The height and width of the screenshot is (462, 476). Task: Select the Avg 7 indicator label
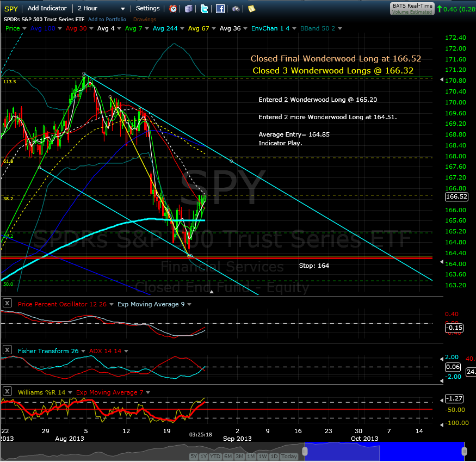click(134, 28)
